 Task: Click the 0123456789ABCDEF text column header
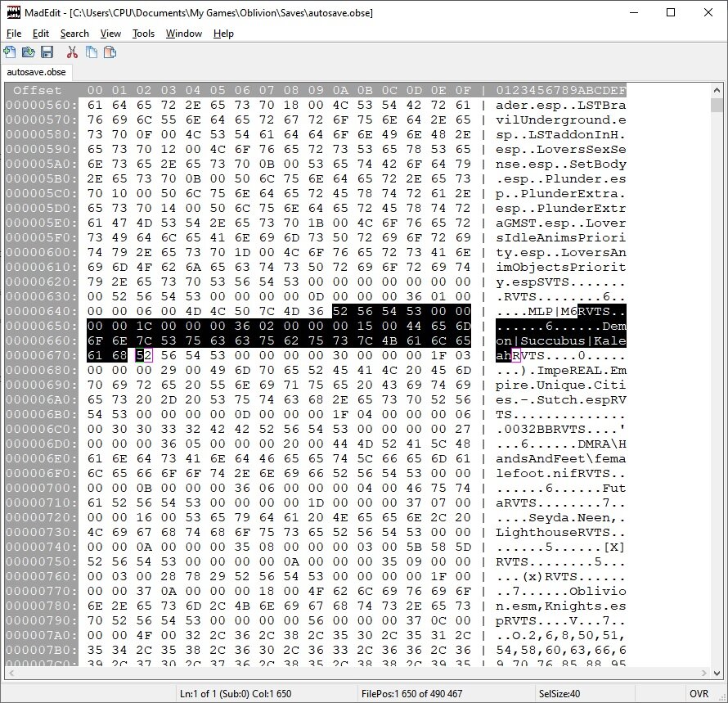click(x=561, y=90)
